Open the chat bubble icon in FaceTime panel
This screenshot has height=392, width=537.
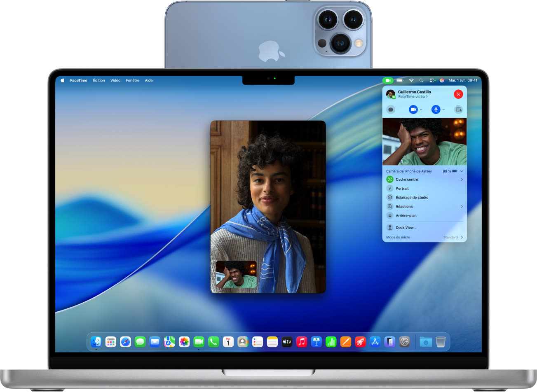coord(391,110)
